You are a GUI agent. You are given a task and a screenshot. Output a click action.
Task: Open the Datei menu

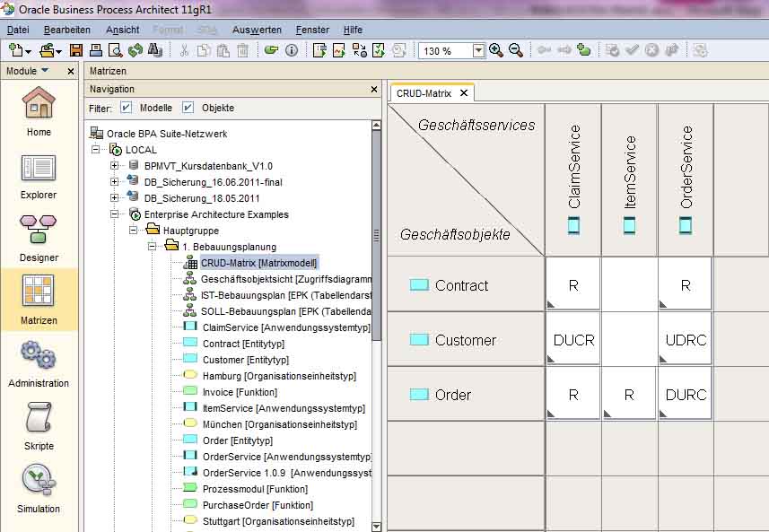(18, 30)
